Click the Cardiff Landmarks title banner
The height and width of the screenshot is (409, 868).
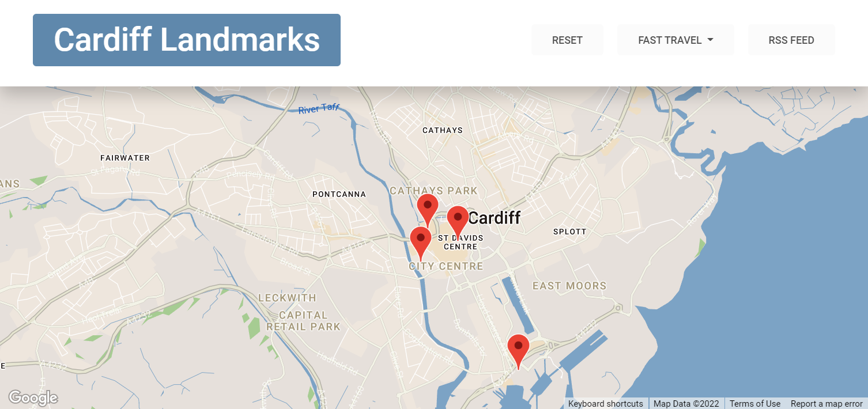click(187, 40)
